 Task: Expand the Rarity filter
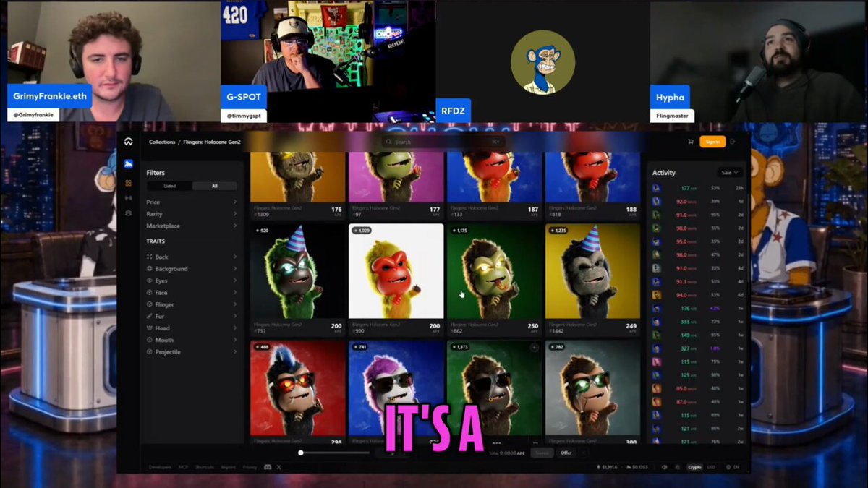tap(192, 214)
